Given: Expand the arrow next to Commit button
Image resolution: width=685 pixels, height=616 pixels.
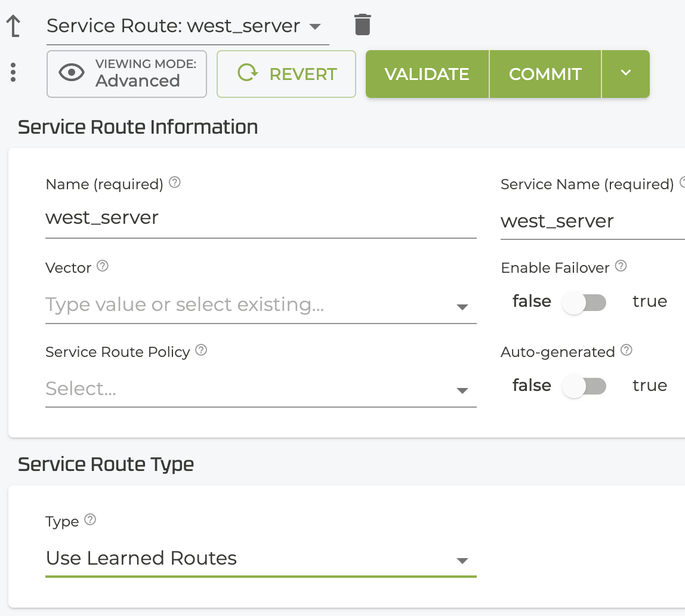Looking at the screenshot, I should (x=625, y=73).
